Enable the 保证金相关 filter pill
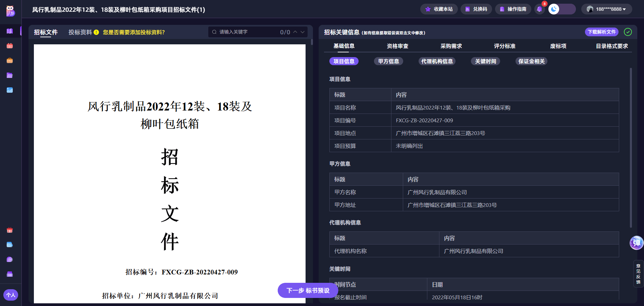644x306 pixels. coord(531,61)
